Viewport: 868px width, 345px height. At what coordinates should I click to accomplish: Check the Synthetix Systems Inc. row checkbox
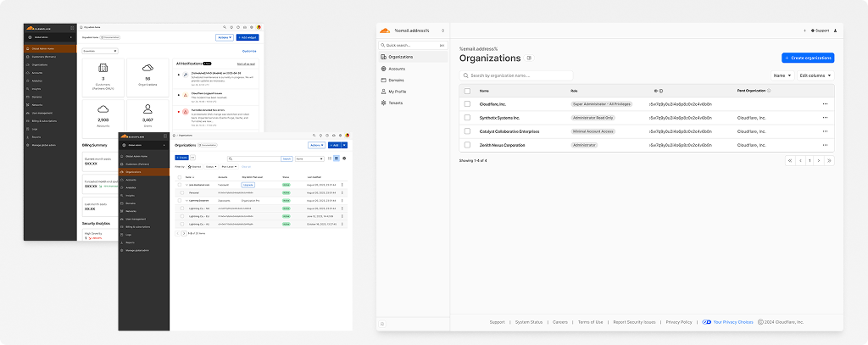(467, 118)
